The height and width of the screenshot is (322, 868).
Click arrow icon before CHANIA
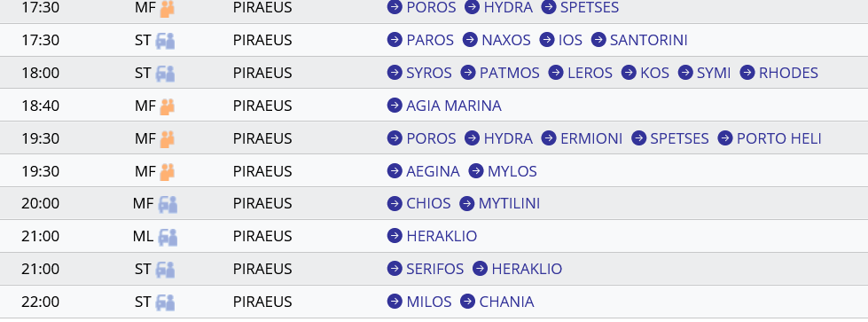tap(468, 302)
